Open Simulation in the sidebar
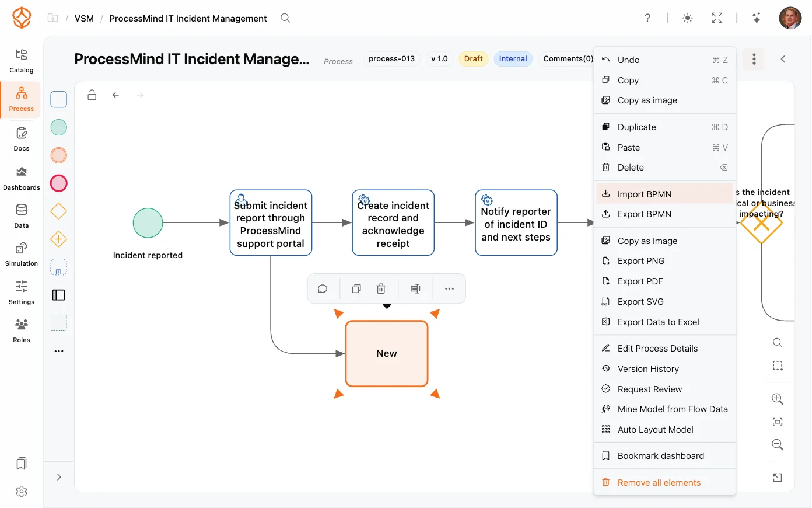 22,254
